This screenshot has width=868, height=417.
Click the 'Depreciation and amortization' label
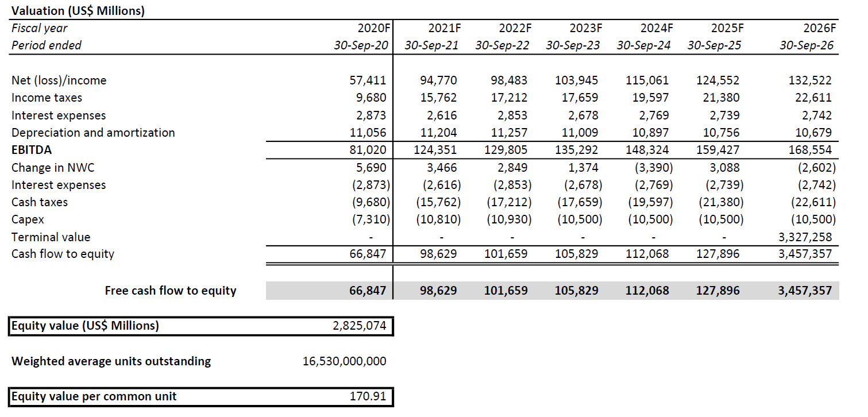click(x=93, y=133)
